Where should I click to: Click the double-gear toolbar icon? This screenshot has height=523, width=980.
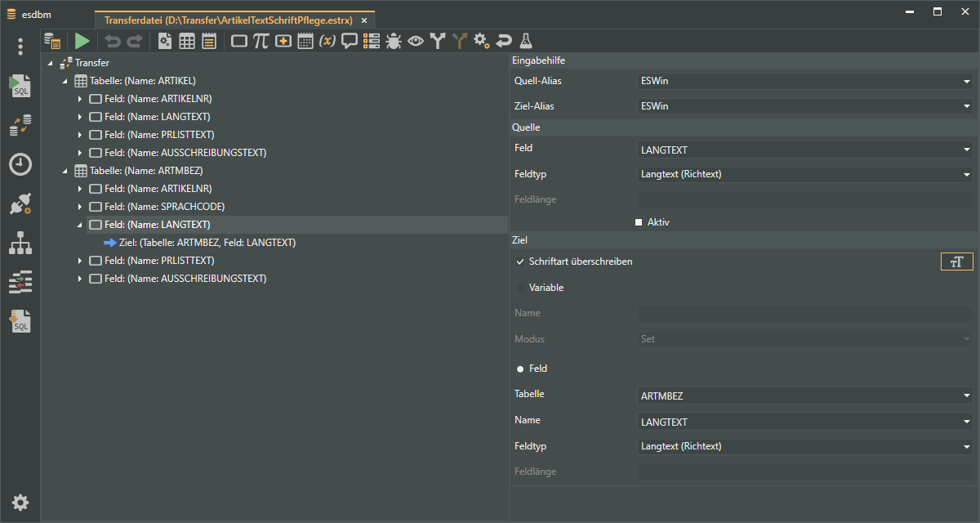pyautogui.click(x=482, y=41)
